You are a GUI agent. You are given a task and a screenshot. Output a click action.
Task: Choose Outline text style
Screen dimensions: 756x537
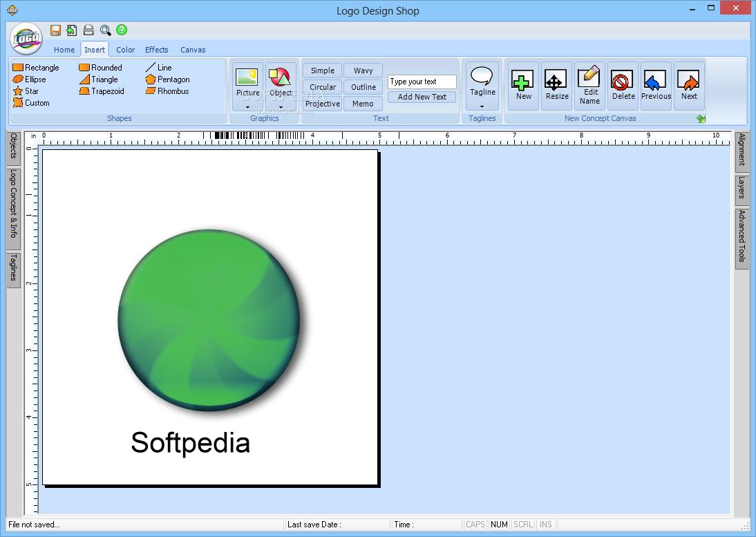click(x=363, y=87)
